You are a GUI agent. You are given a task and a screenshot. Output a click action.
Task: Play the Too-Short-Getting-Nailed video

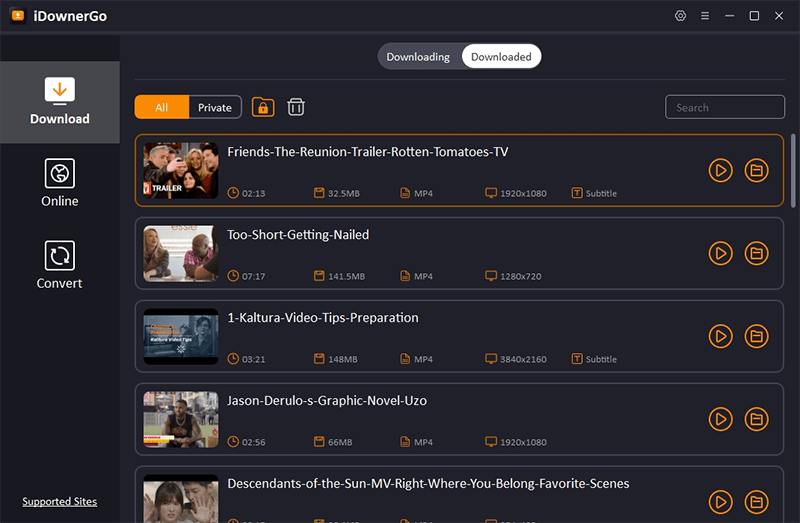pyautogui.click(x=720, y=253)
